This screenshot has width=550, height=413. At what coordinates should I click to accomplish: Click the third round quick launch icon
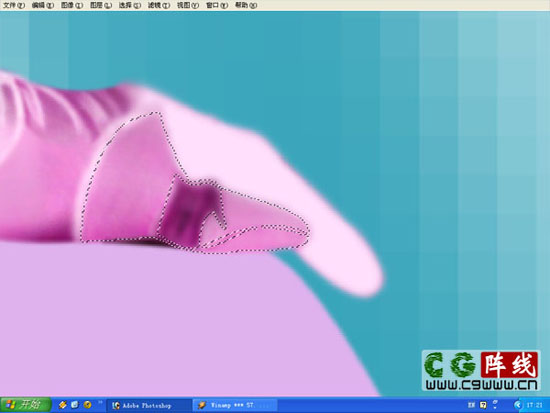[x=87, y=405]
